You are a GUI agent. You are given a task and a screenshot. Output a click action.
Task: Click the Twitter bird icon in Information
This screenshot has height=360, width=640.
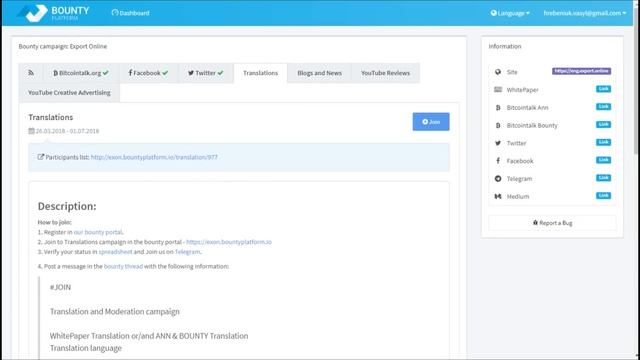pos(498,143)
